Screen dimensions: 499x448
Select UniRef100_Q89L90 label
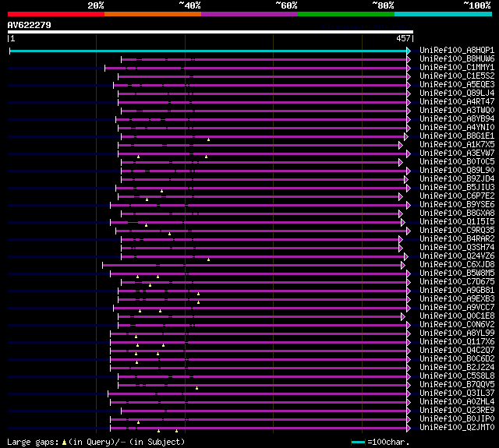[x=457, y=171]
